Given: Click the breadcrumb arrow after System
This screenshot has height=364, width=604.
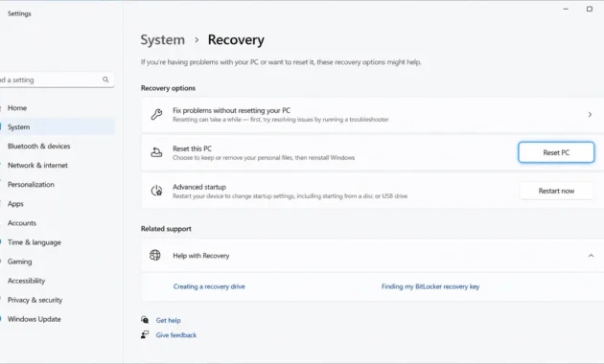Looking at the screenshot, I should pyautogui.click(x=197, y=40).
